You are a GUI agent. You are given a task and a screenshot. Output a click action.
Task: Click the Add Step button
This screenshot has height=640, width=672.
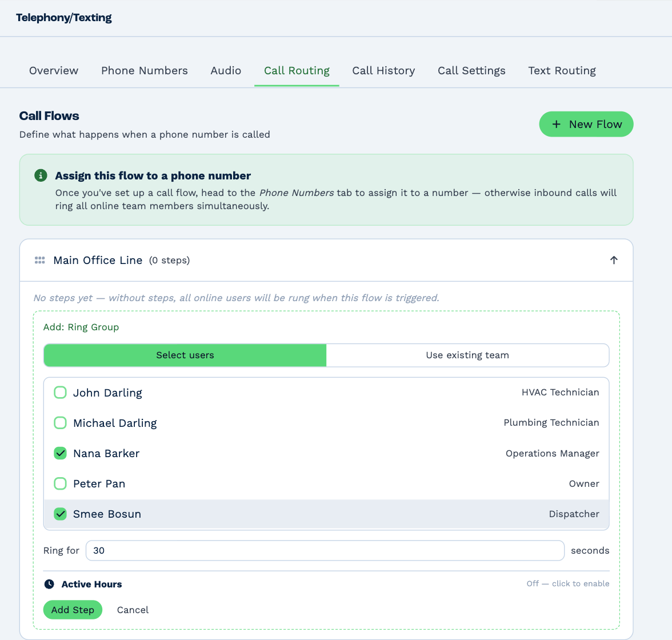[73, 610]
